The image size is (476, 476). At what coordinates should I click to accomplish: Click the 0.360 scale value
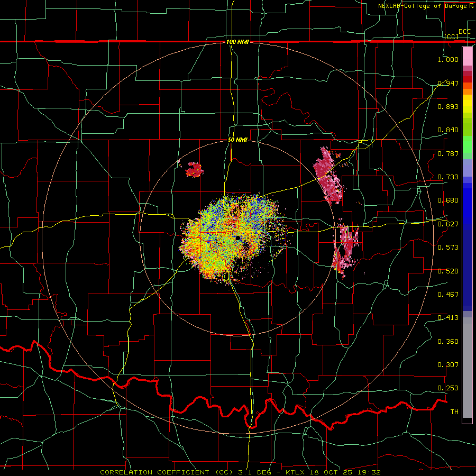click(448, 342)
